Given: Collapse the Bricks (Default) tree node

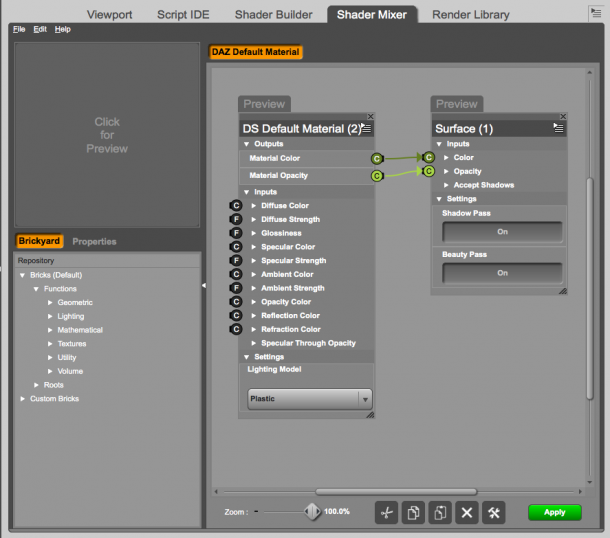Looking at the screenshot, I should coord(23,275).
